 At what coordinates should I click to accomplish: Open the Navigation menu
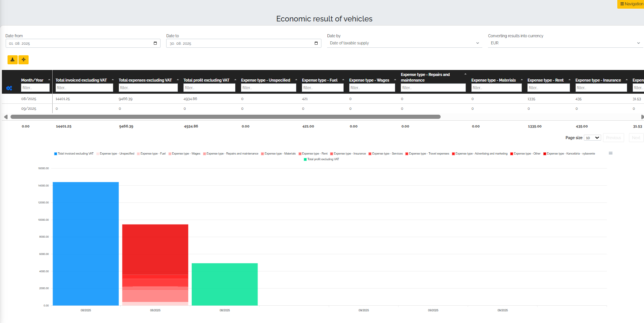pos(631,4)
